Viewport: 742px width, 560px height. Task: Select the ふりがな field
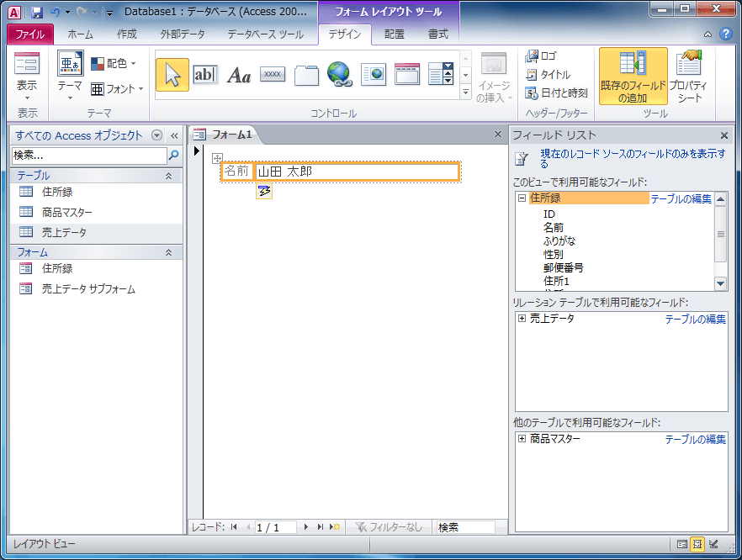click(x=559, y=240)
